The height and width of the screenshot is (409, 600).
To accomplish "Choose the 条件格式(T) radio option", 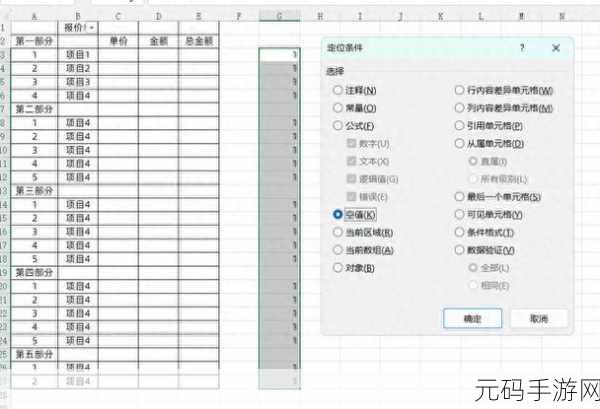I will (484, 232).
